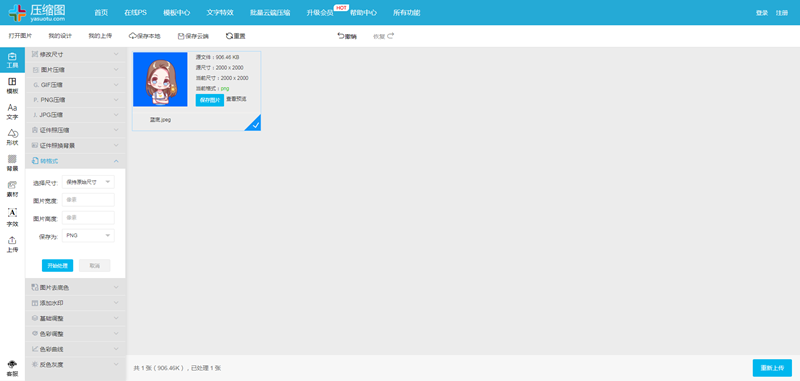Click the 开始处理 button
The width and height of the screenshot is (800, 381).
tap(57, 266)
